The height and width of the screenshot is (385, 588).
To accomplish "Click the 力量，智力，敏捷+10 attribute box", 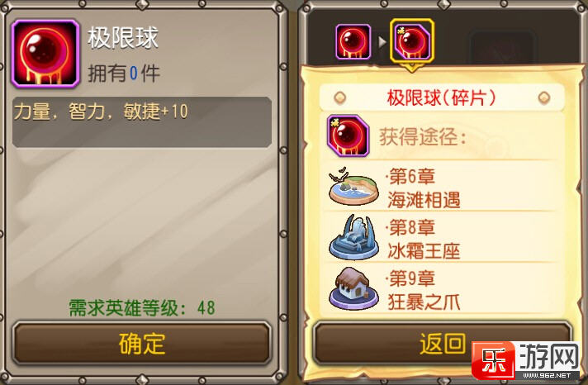I will [142, 122].
